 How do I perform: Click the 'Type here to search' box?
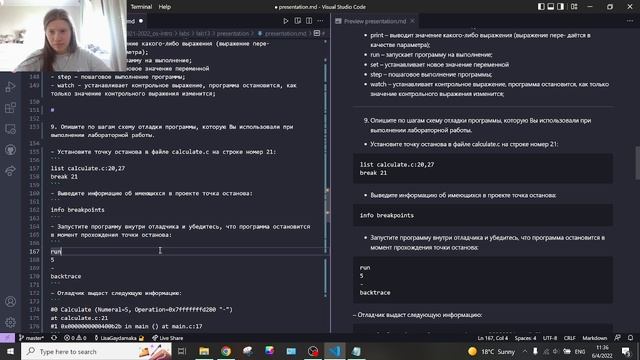pos(96,351)
